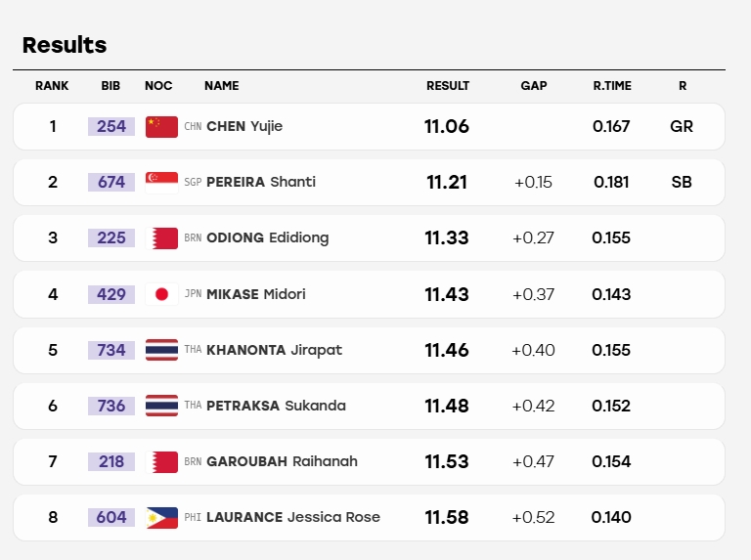Click bib number 254 badge
The width and height of the screenshot is (751, 560).
111,126
